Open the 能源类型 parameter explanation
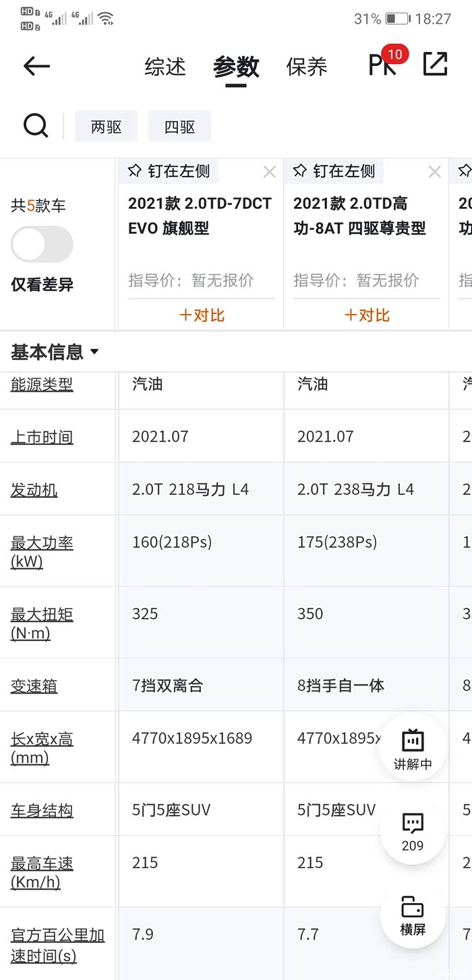The width and height of the screenshot is (472, 980). coord(42,384)
